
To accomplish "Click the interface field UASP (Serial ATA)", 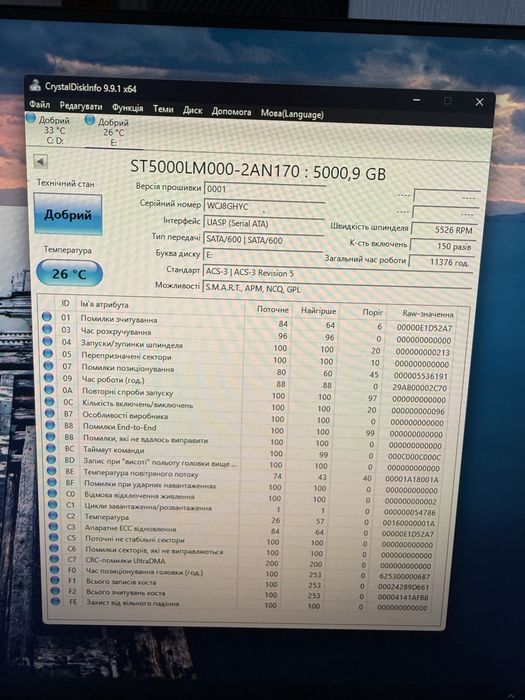I will coord(264,223).
